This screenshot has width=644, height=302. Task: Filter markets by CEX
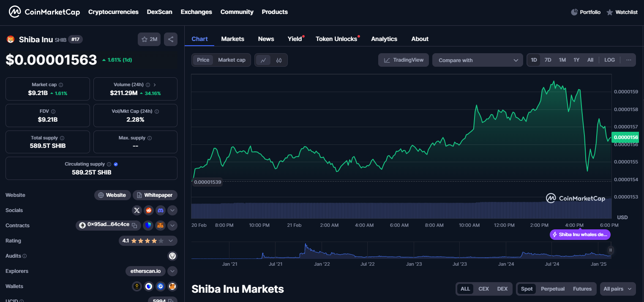[x=483, y=289]
